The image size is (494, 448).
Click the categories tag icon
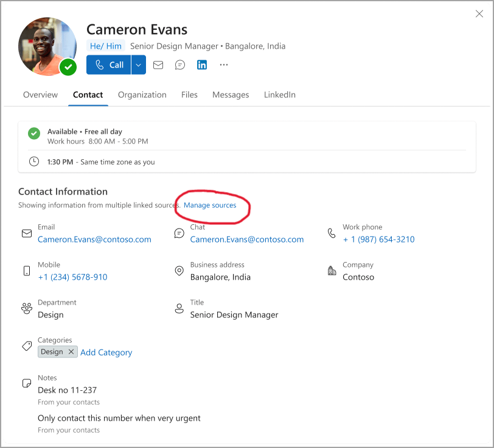pyautogui.click(x=26, y=346)
